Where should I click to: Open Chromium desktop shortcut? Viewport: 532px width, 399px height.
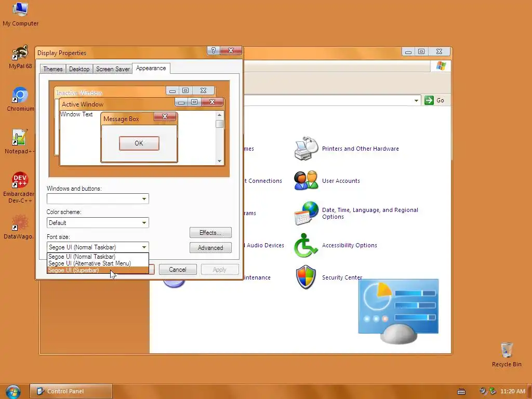[x=20, y=99]
